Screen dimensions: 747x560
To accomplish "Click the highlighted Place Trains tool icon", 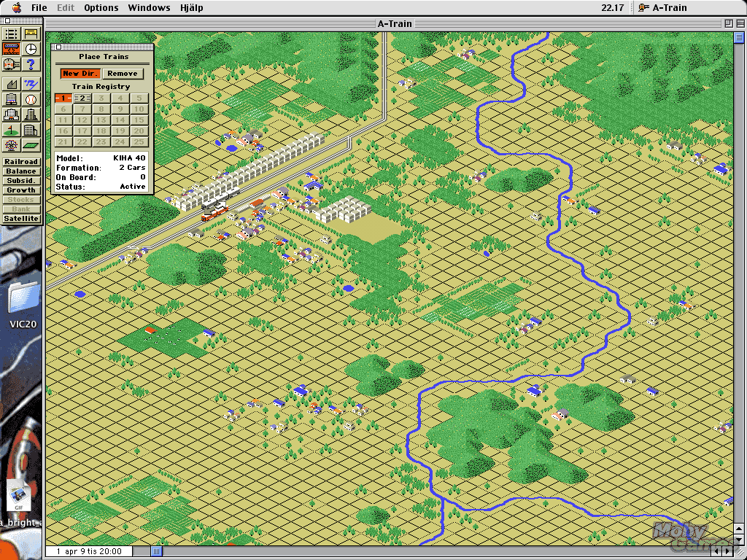I will (x=12, y=49).
